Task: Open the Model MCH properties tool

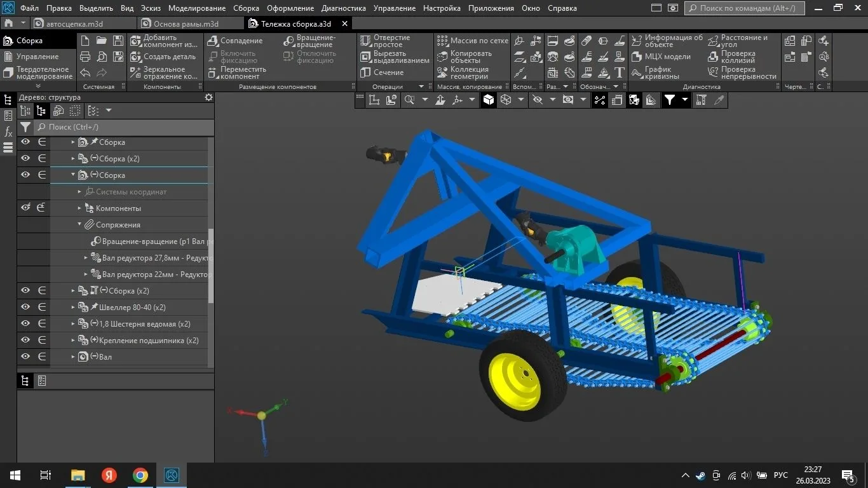Action: 637,57
